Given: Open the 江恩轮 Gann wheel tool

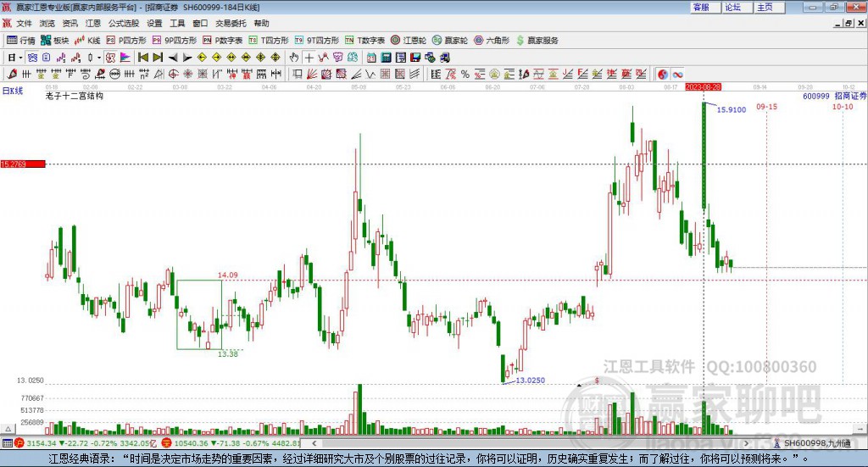Looking at the screenshot, I should pyautogui.click(x=408, y=40).
